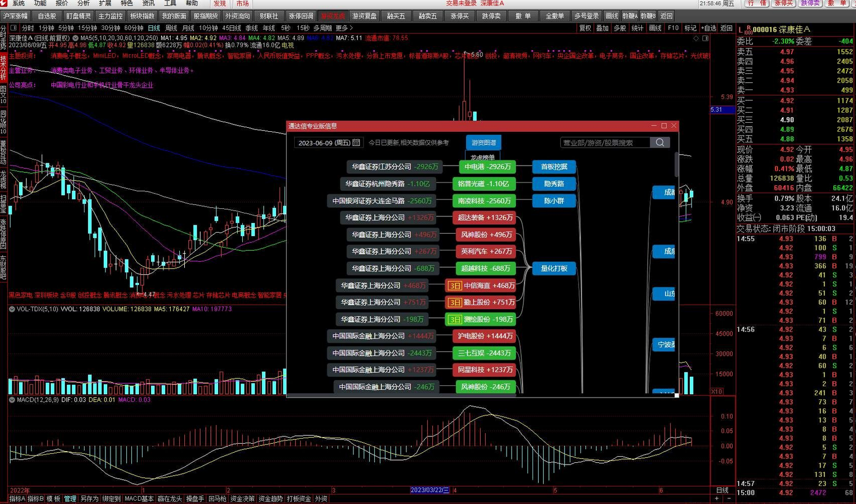
Task: Select 年线 period
Action: pos(269,28)
